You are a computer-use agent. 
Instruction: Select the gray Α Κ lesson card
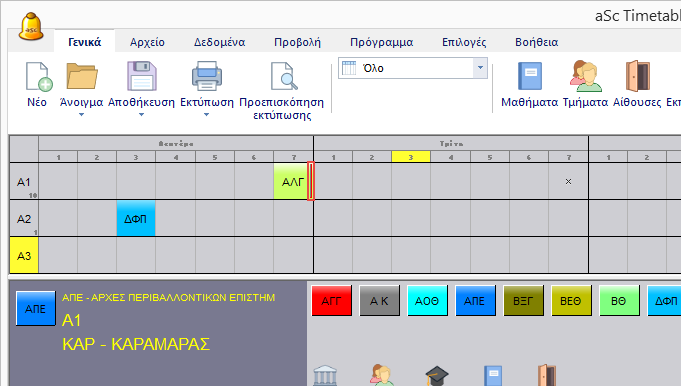click(x=379, y=300)
